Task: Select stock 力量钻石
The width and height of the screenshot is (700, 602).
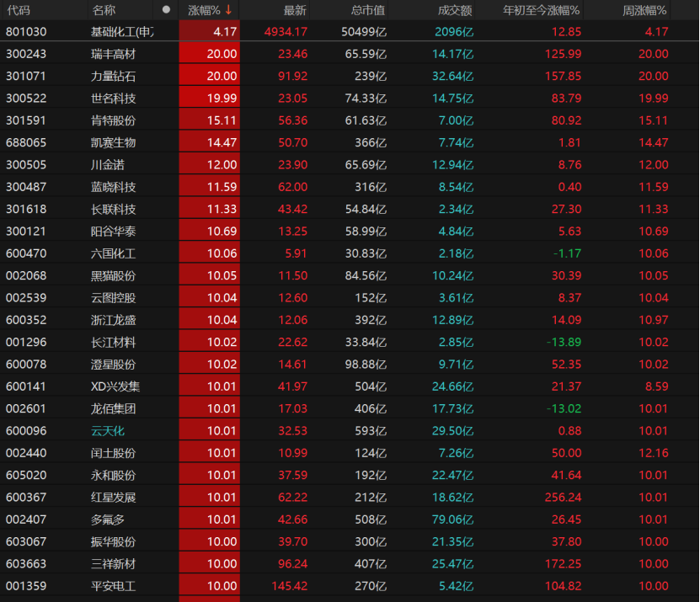Action: pyautogui.click(x=113, y=76)
